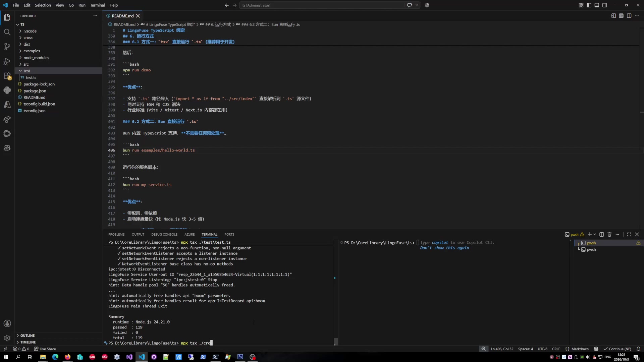The image size is (644, 362).
Task: Click Continue (NE) in status bar
Action: 617,349
